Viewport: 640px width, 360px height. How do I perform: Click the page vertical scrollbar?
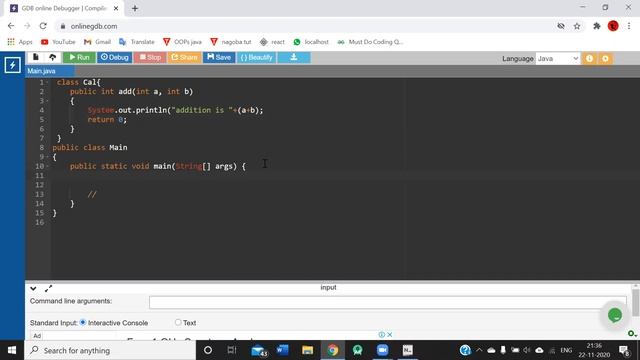(x=636, y=302)
